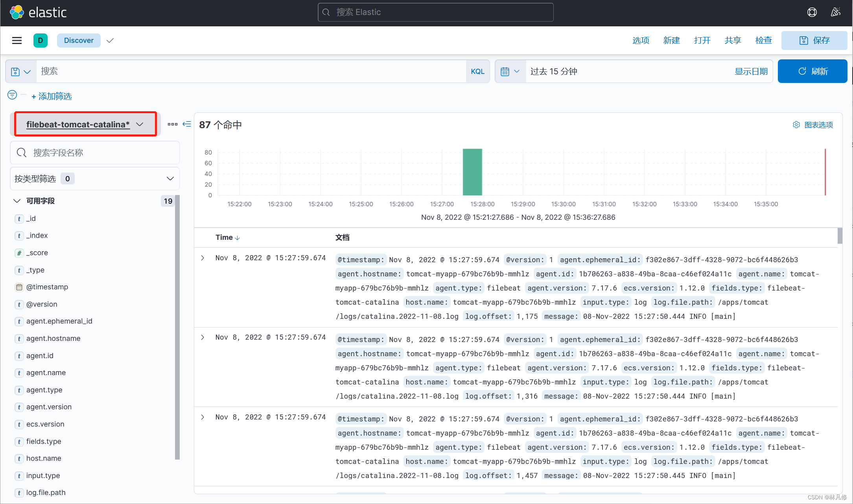
Task: Select the _type field
Action: pos(35,270)
